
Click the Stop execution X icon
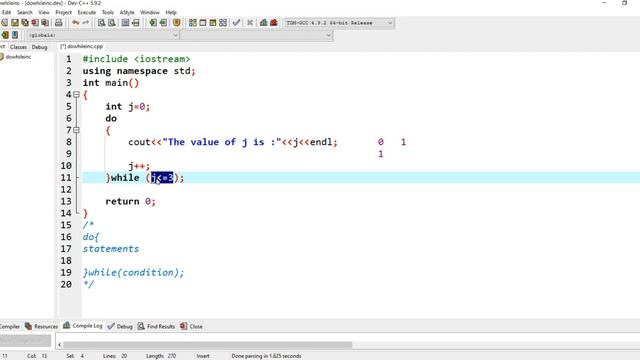(250, 23)
